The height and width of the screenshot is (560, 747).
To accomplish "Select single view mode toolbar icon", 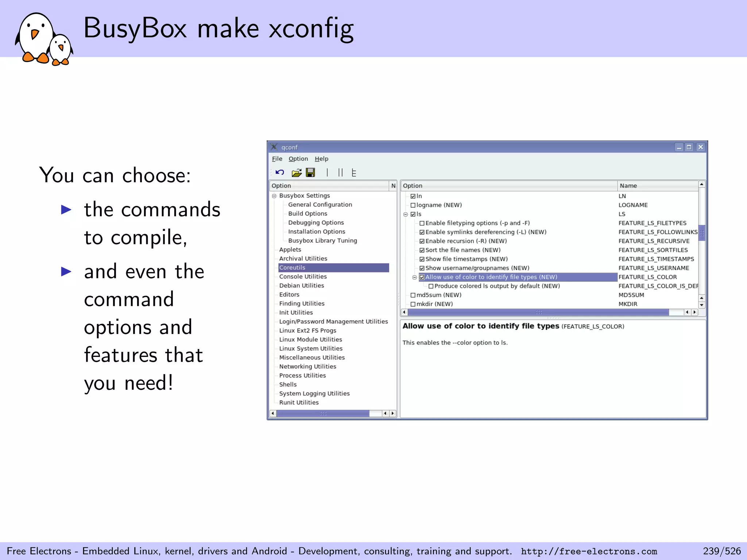I will point(327,172).
